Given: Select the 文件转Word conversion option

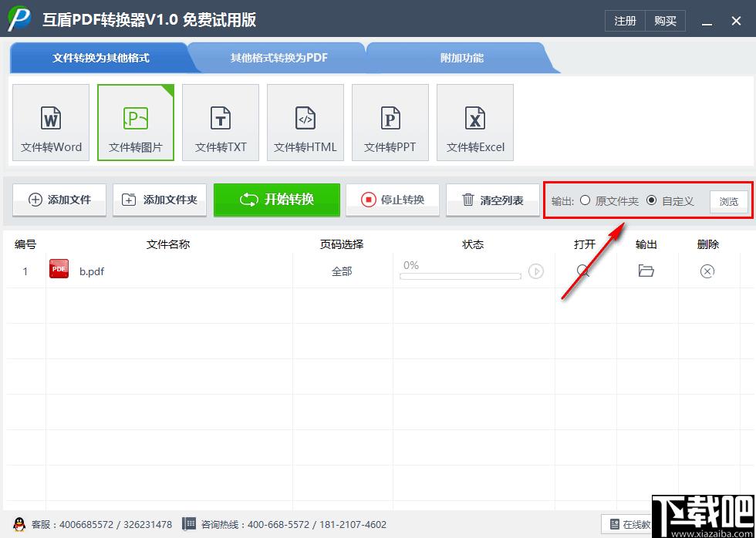Looking at the screenshot, I should click(x=51, y=123).
